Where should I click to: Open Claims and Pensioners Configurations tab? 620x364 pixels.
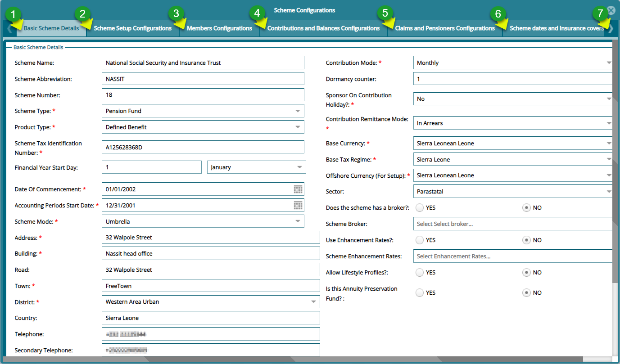coord(445,28)
